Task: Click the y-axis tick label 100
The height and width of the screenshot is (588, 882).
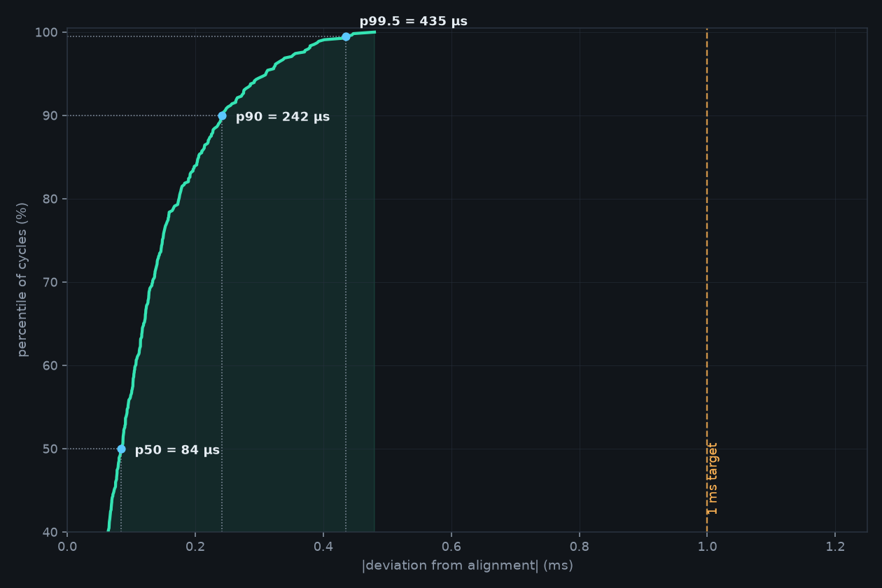Action: [46, 32]
